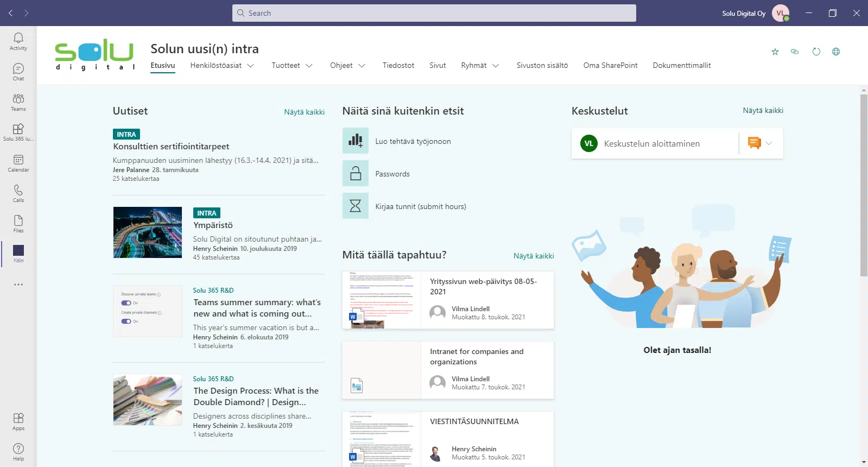The height and width of the screenshot is (467, 868).
Task: Click the Luo tehtävä työjonoon icon
Action: [x=356, y=141]
